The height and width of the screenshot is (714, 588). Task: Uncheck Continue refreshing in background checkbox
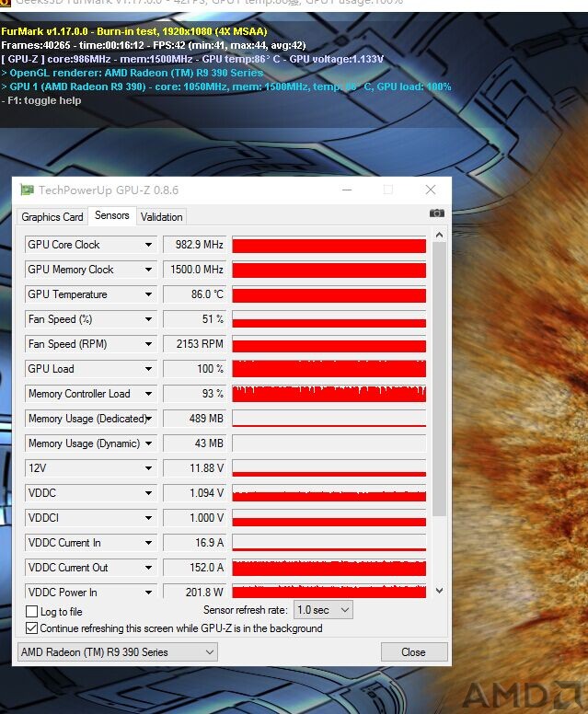click(31, 628)
